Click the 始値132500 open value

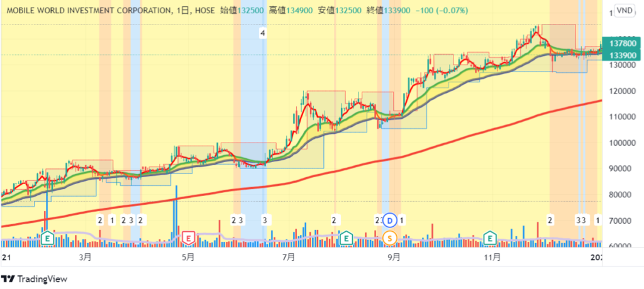click(x=242, y=11)
